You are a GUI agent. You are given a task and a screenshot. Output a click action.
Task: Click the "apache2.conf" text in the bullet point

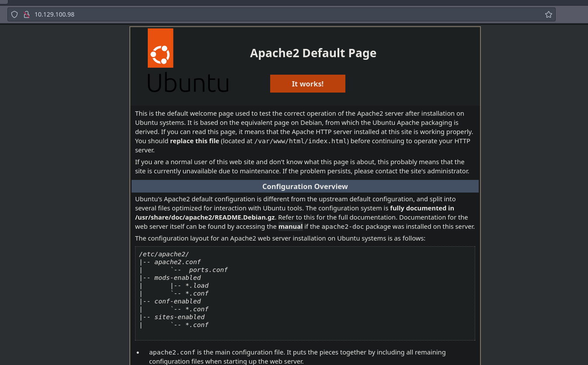tap(172, 352)
